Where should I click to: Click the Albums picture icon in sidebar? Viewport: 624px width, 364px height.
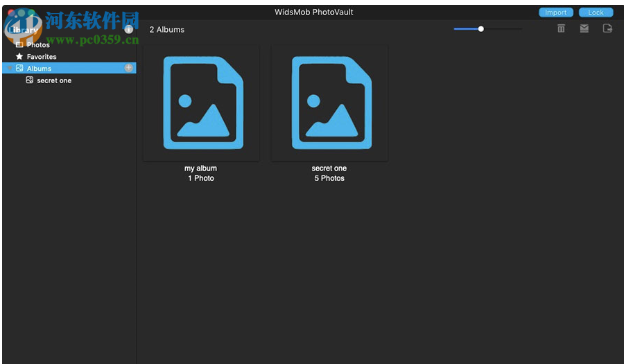point(19,68)
